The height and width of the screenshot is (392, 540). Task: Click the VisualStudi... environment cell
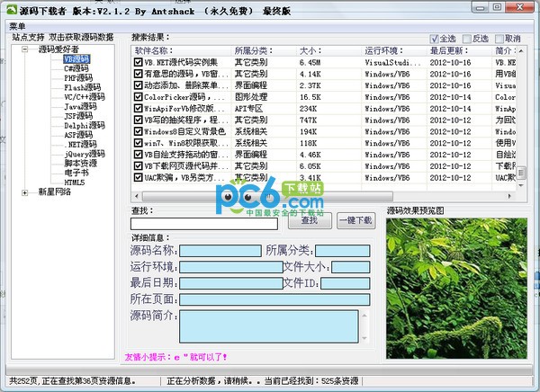pos(393,62)
